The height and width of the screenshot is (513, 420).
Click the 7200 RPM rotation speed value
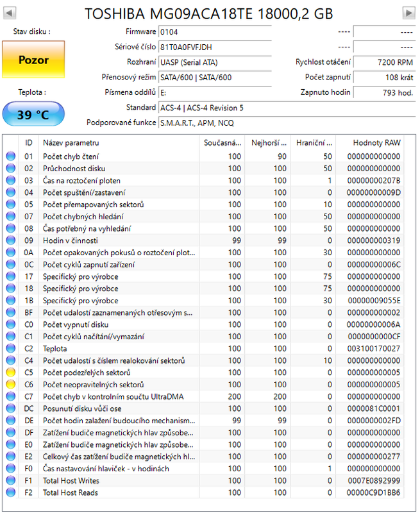(x=384, y=62)
